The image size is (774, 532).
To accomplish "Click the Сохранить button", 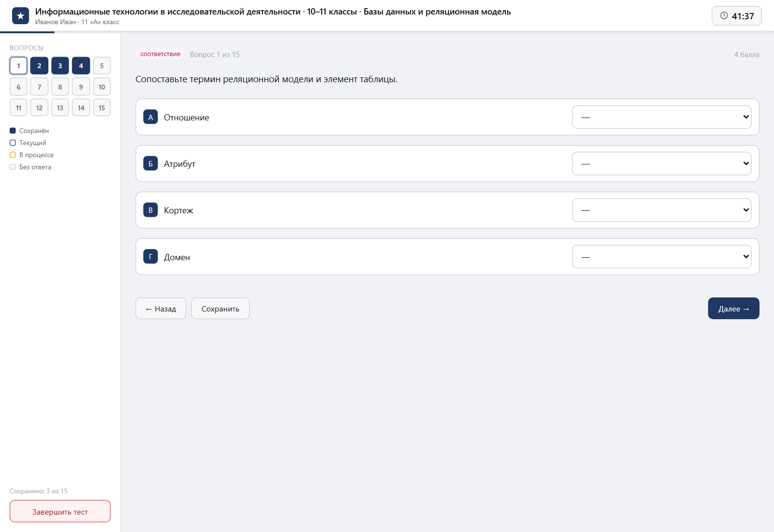I will pos(220,309).
